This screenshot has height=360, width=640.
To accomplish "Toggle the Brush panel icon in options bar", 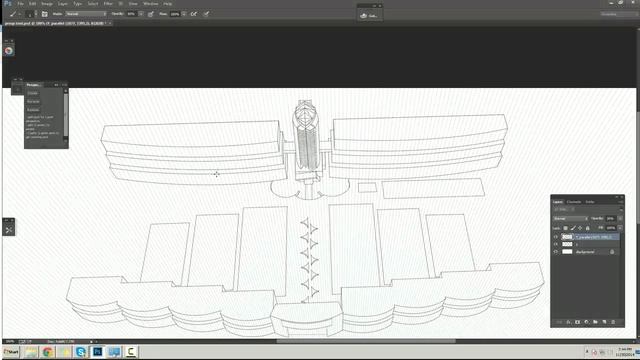I will point(44,14).
